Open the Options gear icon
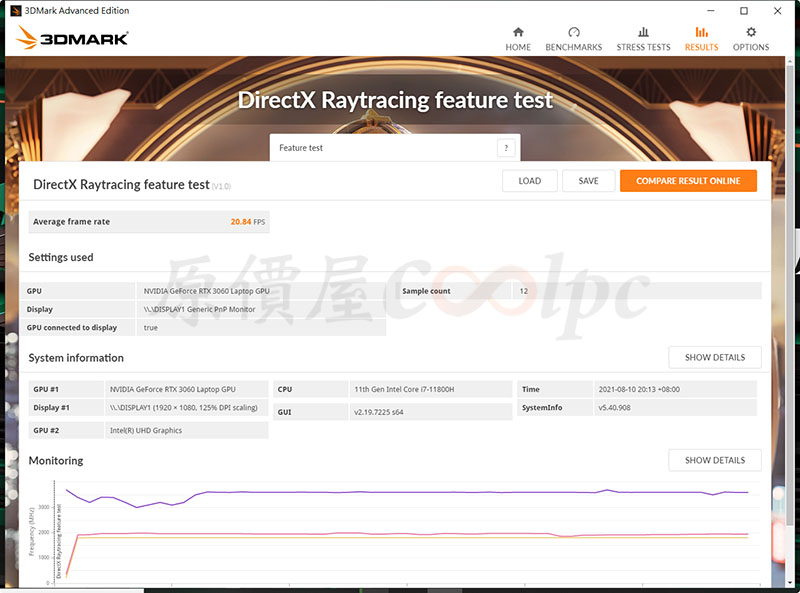The height and width of the screenshot is (593, 800). [751, 32]
